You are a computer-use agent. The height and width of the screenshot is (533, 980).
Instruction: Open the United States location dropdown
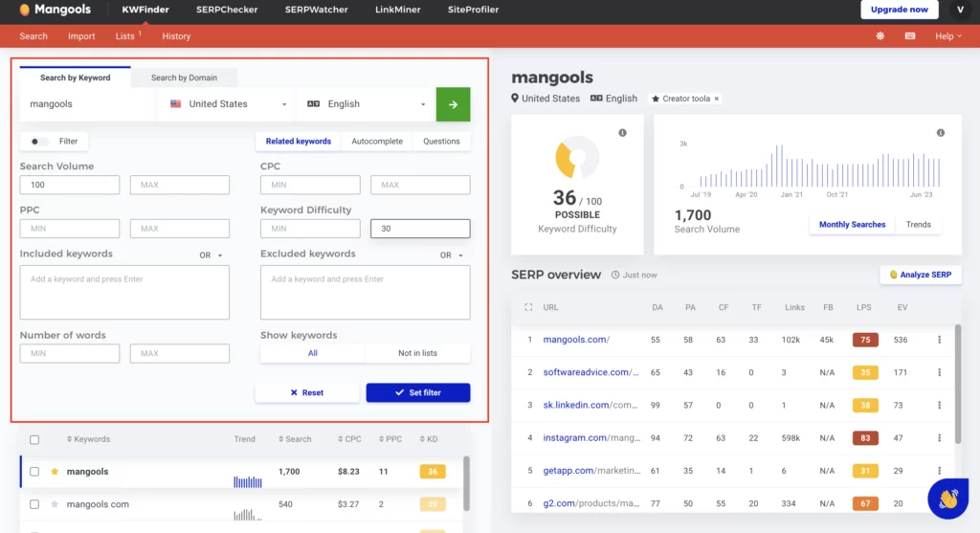click(x=229, y=104)
